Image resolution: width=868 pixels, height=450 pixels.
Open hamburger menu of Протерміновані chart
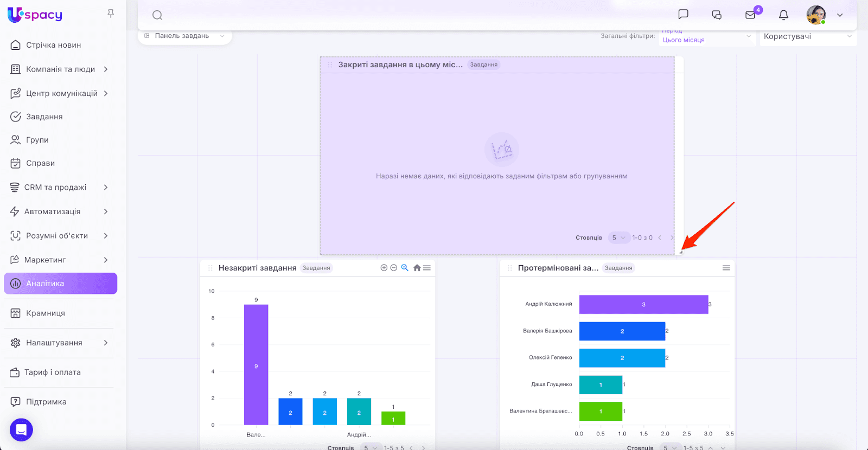(x=726, y=268)
